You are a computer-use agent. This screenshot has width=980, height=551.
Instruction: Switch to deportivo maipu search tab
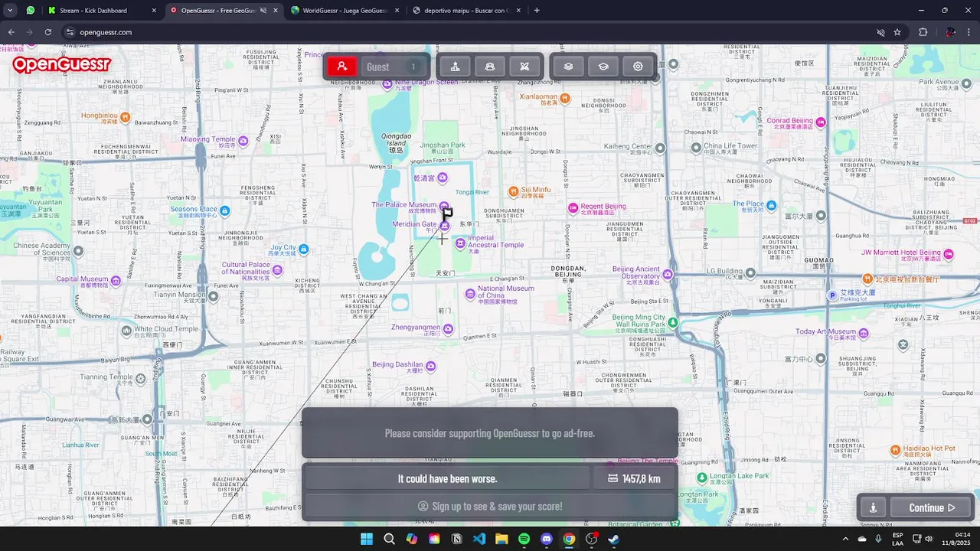pyautogui.click(x=467, y=11)
